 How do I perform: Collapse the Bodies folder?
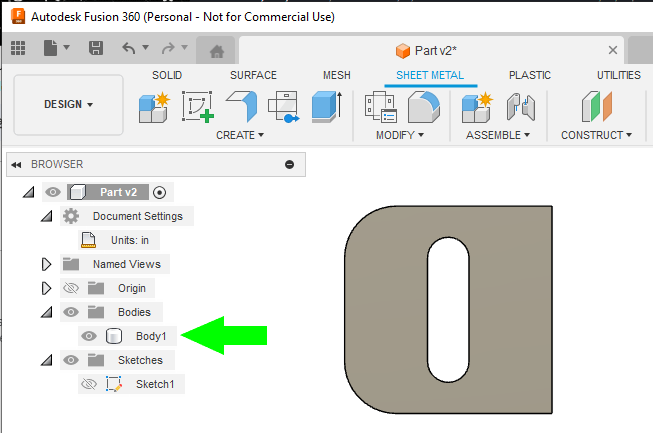click(46, 312)
